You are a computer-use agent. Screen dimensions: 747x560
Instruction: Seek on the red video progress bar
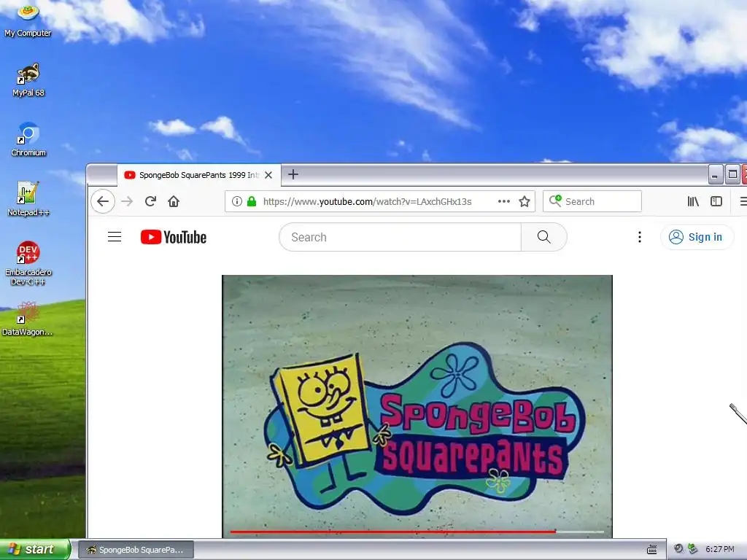click(417, 532)
